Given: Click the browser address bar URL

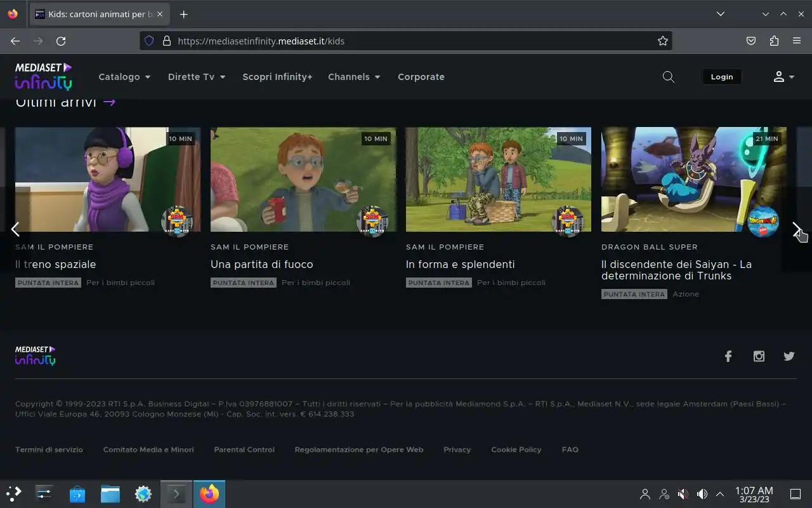Looking at the screenshot, I should pos(406,41).
